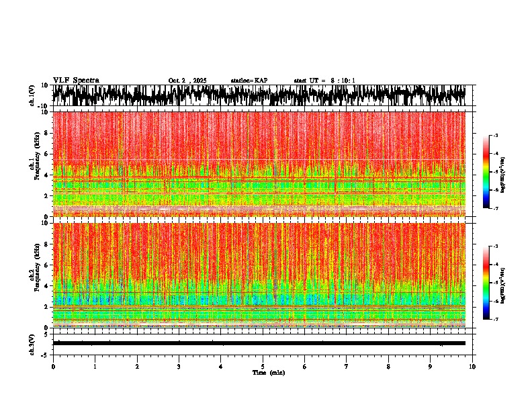This screenshot has width=532, height=411.
Task: Click the '-7' value on ch.2 color scale
Action: tap(496, 320)
